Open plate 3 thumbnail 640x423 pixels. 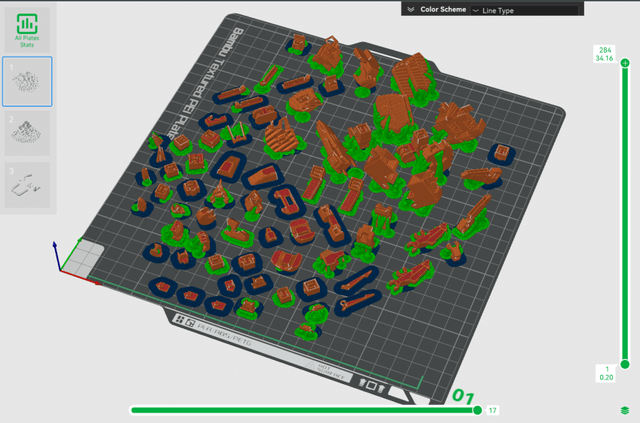pos(28,185)
